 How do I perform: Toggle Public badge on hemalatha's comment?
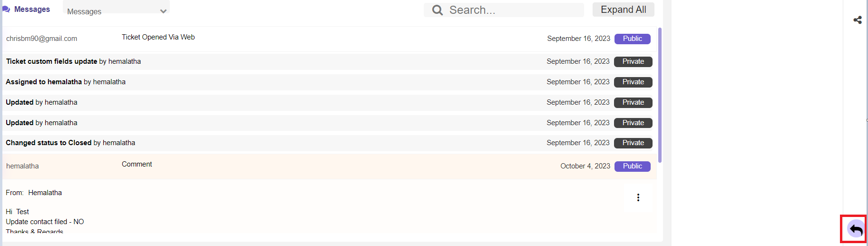[633, 166]
